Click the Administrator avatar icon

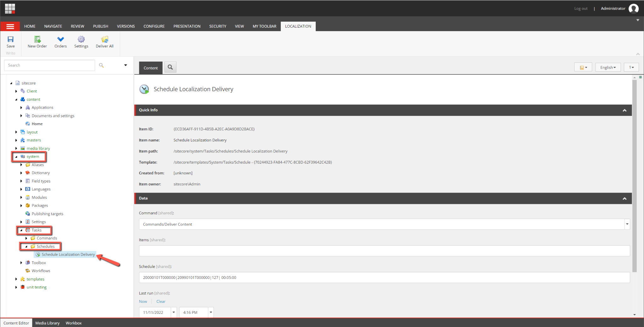coord(634,8)
